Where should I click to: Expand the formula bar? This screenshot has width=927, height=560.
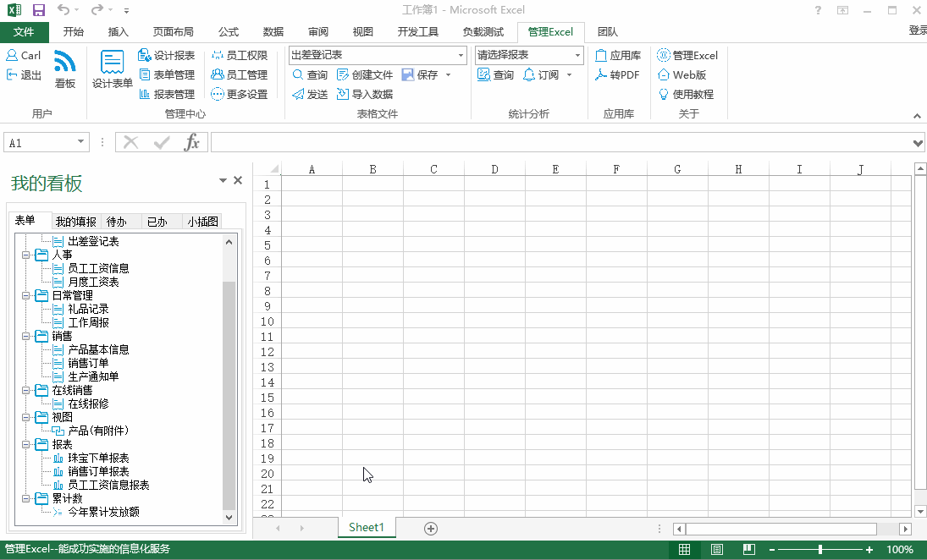(x=918, y=142)
